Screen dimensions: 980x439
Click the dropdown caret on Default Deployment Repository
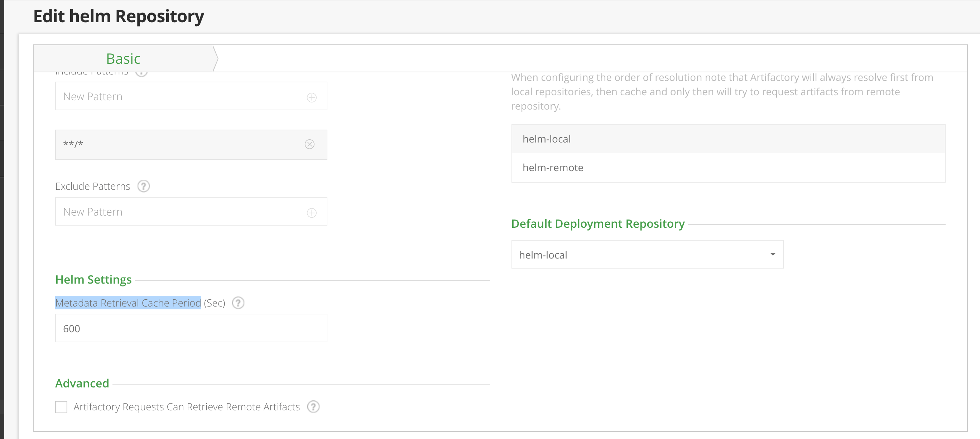[772, 254]
